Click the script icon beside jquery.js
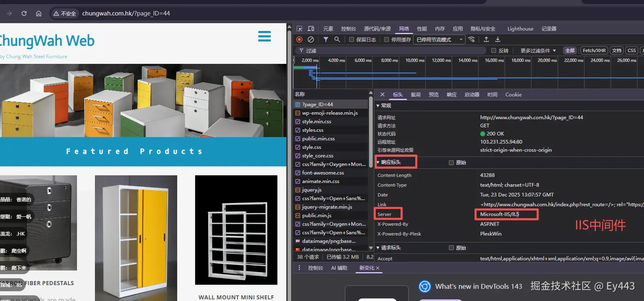The image size is (644, 301). click(x=298, y=190)
